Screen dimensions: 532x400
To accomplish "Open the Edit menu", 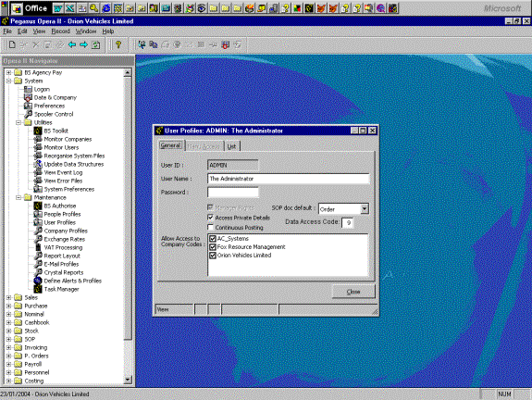I will [22, 31].
